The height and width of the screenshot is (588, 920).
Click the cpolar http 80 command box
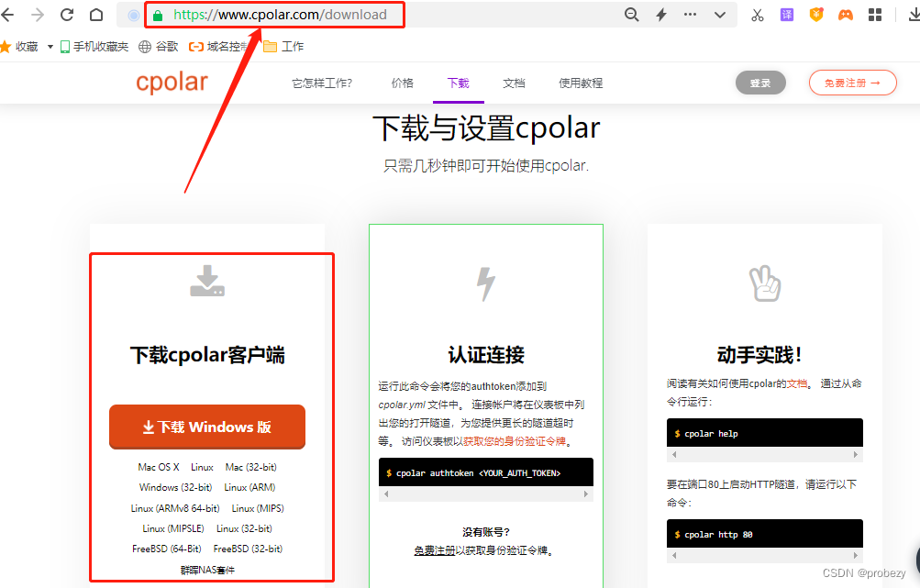pyautogui.click(x=764, y=534)
